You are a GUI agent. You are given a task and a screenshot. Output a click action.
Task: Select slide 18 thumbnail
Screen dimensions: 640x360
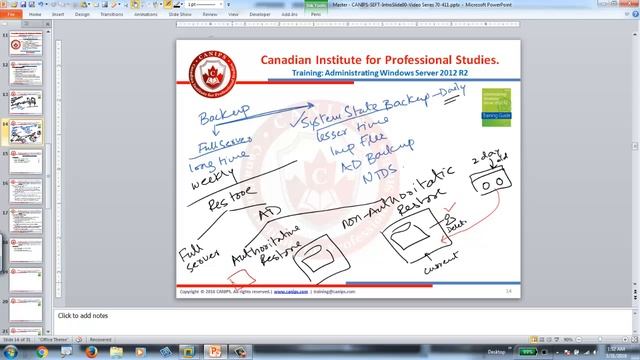point(26,250)
